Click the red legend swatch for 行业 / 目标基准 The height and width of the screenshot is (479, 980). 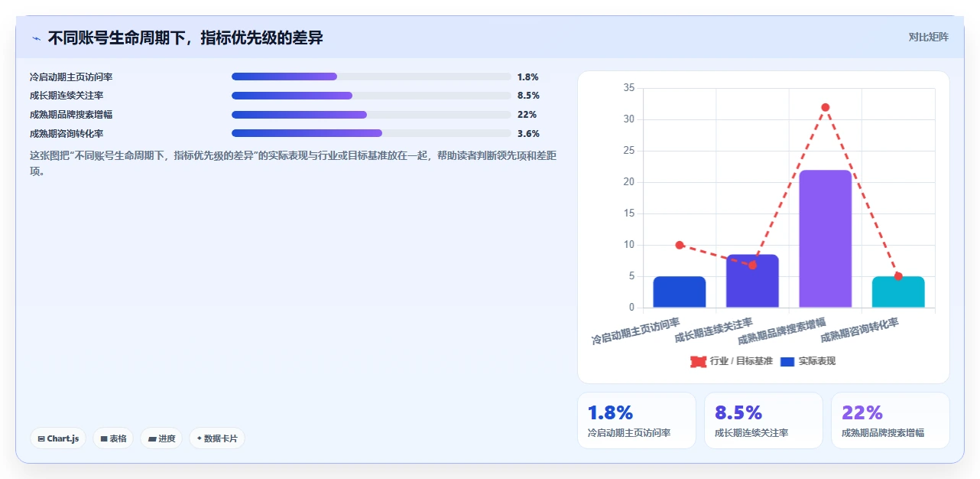point(698,361)
